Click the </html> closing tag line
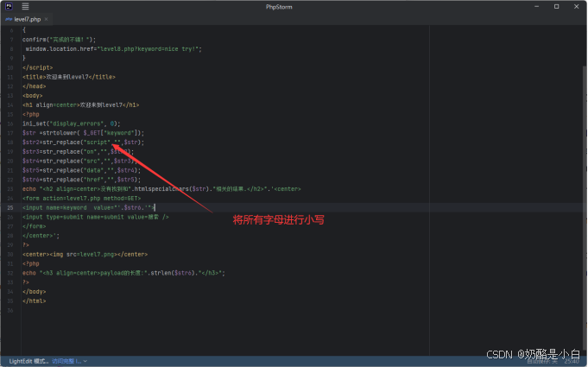 35,301
